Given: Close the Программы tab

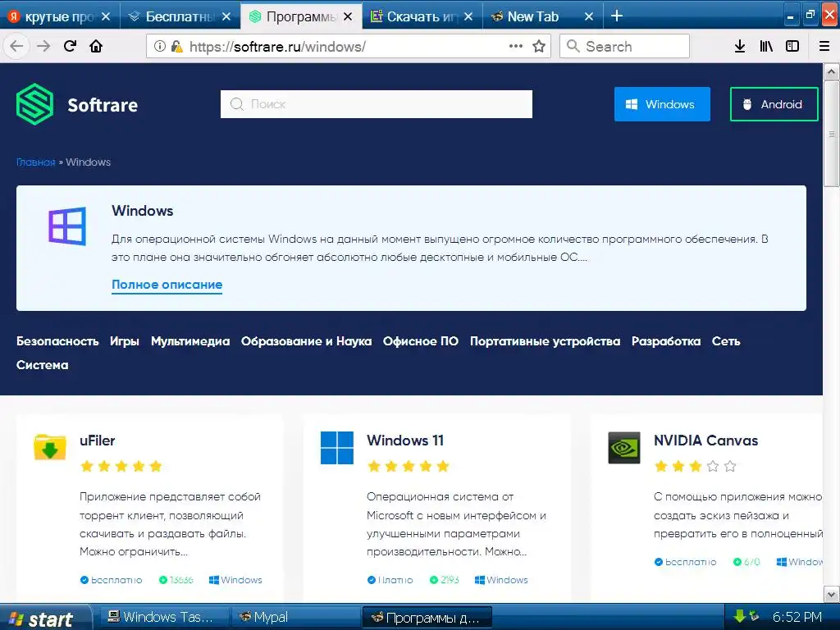Looking at the screenshot, I should [348, 16].
